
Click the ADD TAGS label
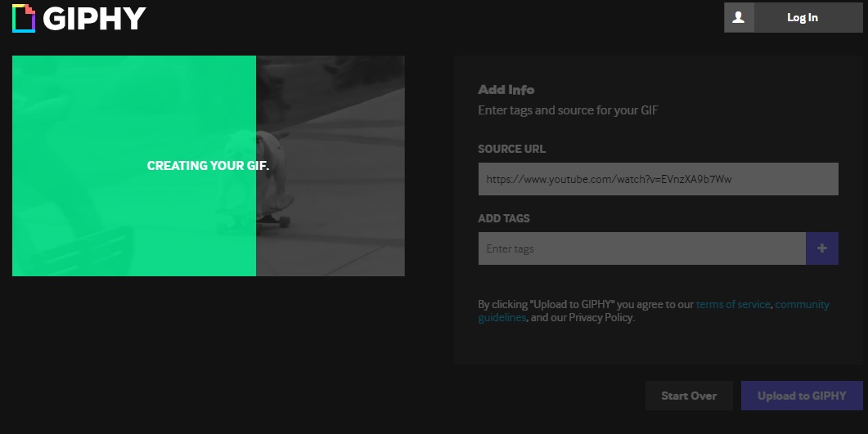click(503, 218)
